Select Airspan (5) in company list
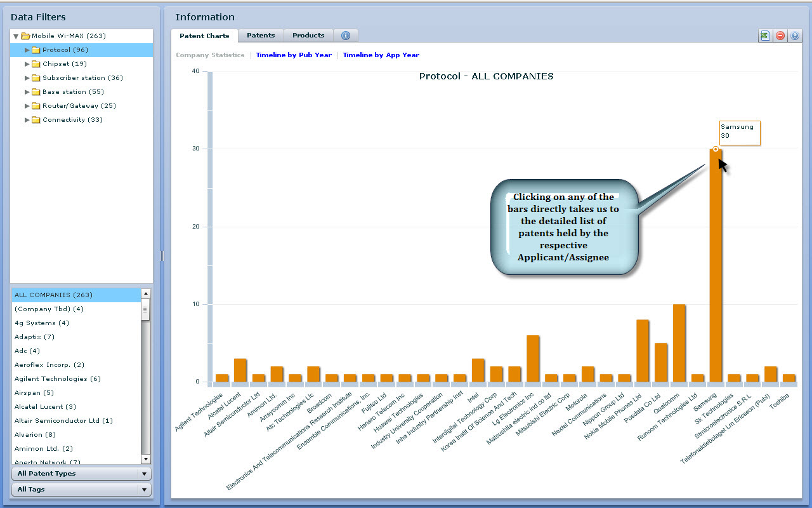Viewport: 812px width, 508px height. coord(34,393)
